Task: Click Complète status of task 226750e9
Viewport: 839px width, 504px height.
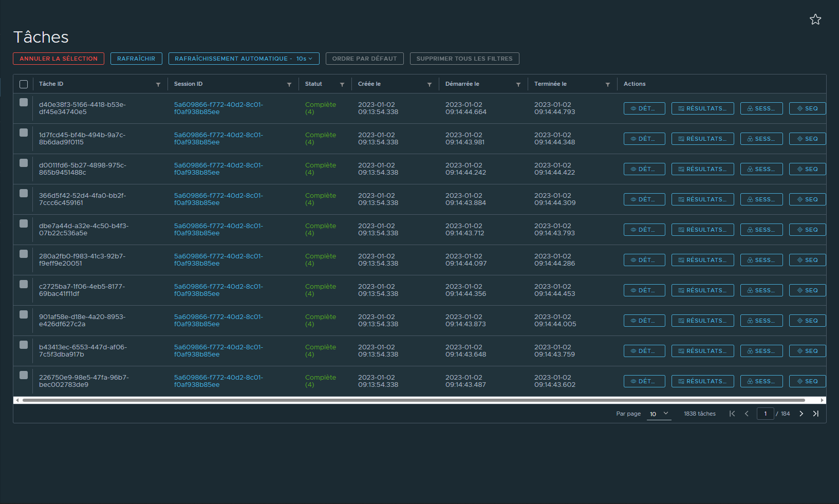Action: (321, 381)
